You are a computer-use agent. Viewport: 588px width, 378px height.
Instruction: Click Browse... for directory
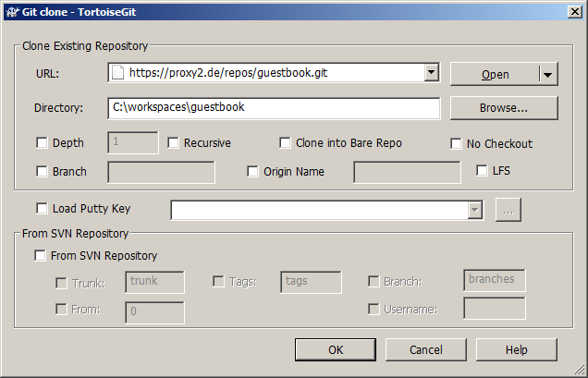tap(504, 108)
